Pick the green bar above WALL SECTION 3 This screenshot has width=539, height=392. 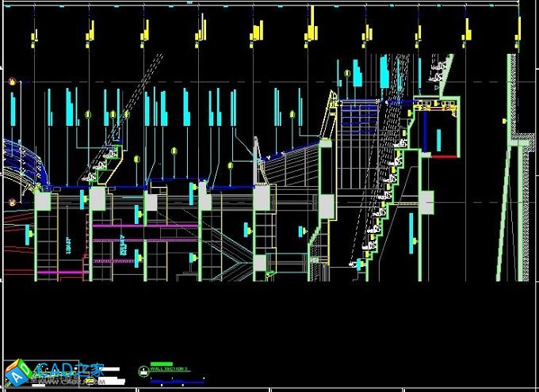162,363
